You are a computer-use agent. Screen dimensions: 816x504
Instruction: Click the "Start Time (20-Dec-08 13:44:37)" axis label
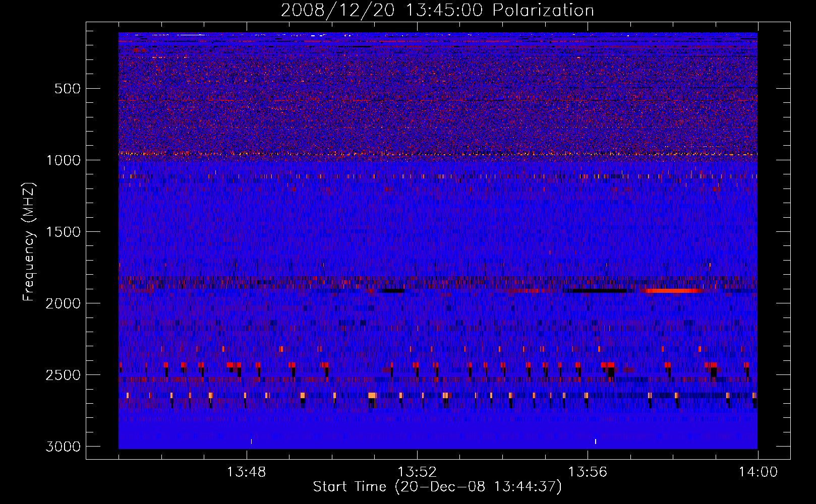tap(437, 487)
